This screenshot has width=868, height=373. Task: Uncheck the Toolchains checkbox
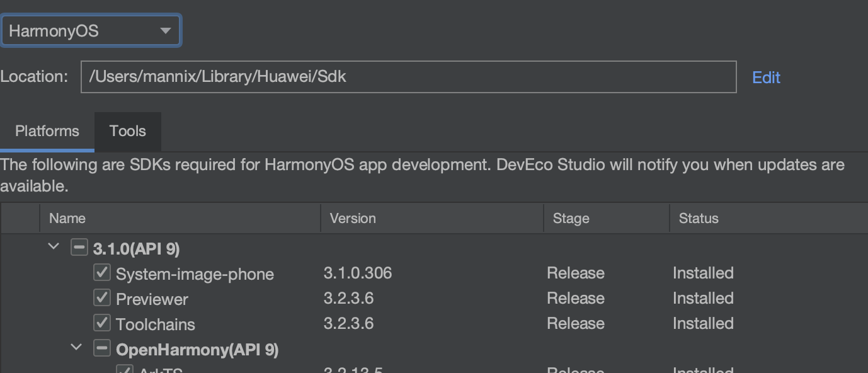pyautogui.click(x=101, y=323)
